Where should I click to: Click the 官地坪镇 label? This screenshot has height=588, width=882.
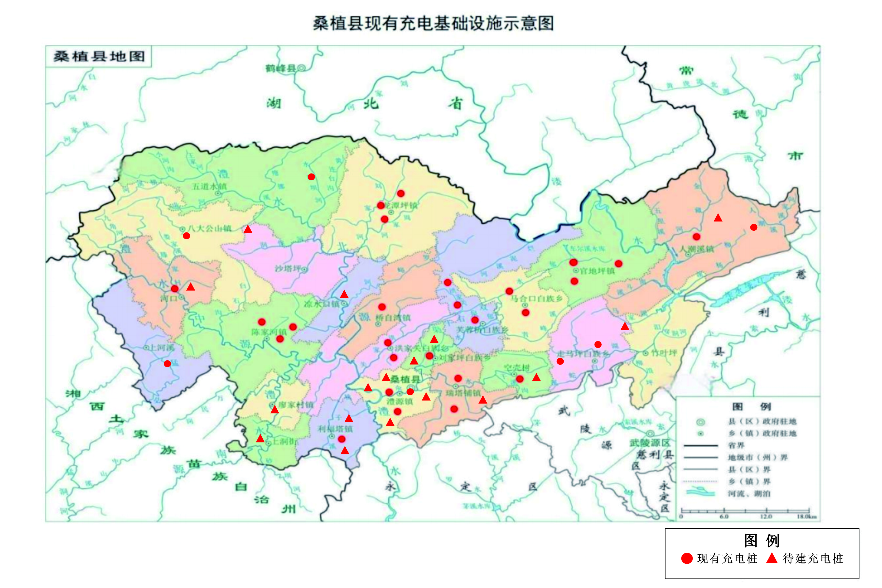coord(597,270)
